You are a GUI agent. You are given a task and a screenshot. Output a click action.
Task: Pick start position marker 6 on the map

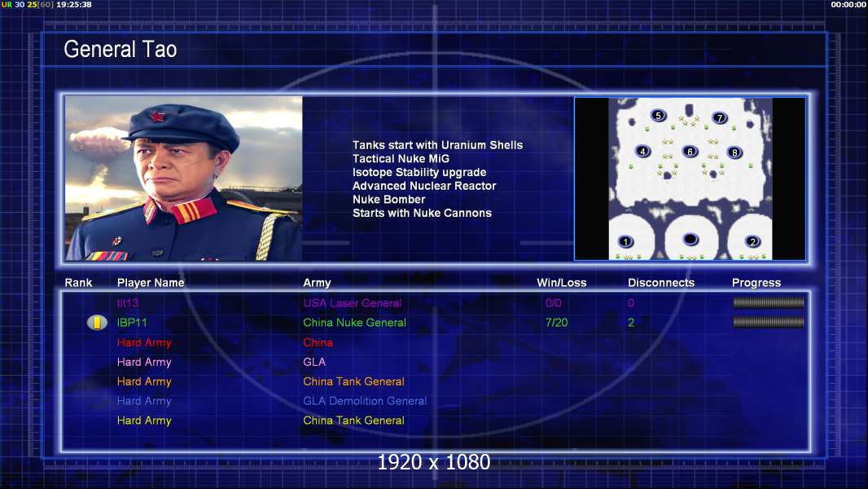coord(690,152)
